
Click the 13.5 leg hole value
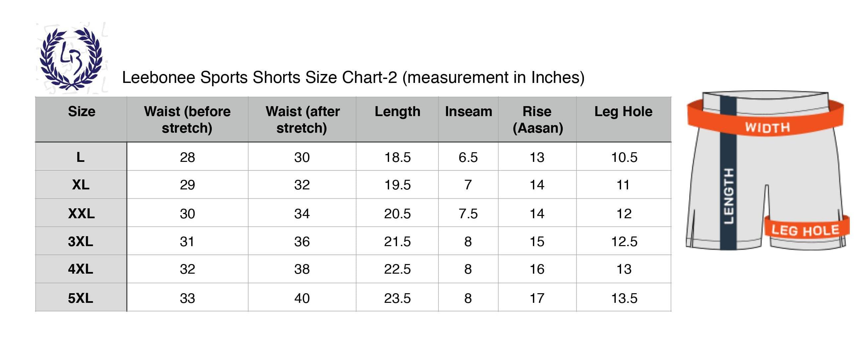[624, 298]
